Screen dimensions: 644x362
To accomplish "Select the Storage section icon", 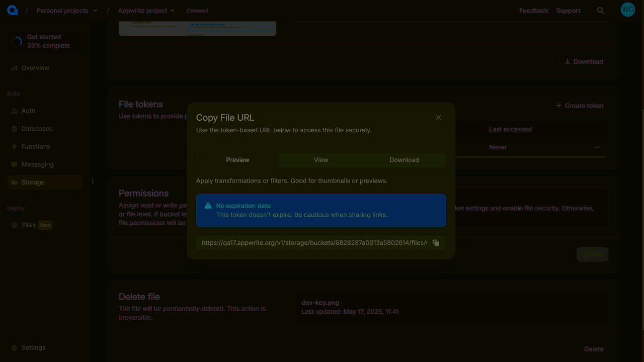I will 14,182.
